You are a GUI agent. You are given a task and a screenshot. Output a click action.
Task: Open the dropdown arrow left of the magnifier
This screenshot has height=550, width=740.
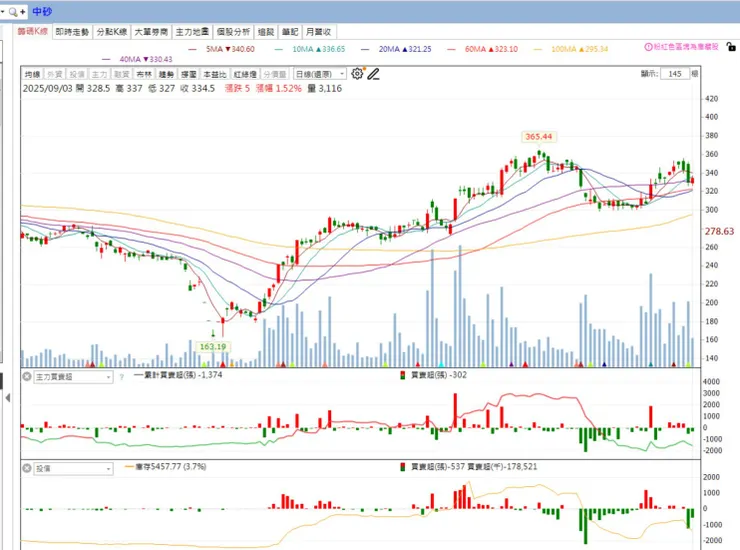2,12
